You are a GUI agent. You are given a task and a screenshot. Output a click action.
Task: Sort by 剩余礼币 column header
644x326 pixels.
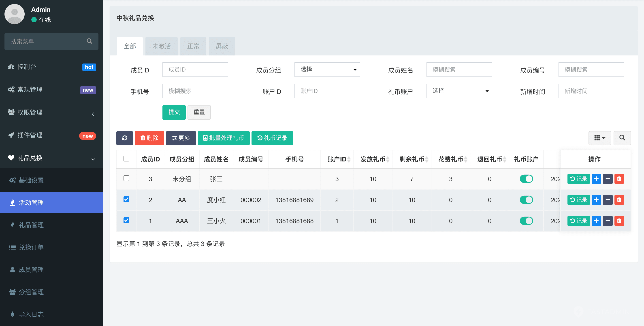pyautogui.click(x=412, y=159)
